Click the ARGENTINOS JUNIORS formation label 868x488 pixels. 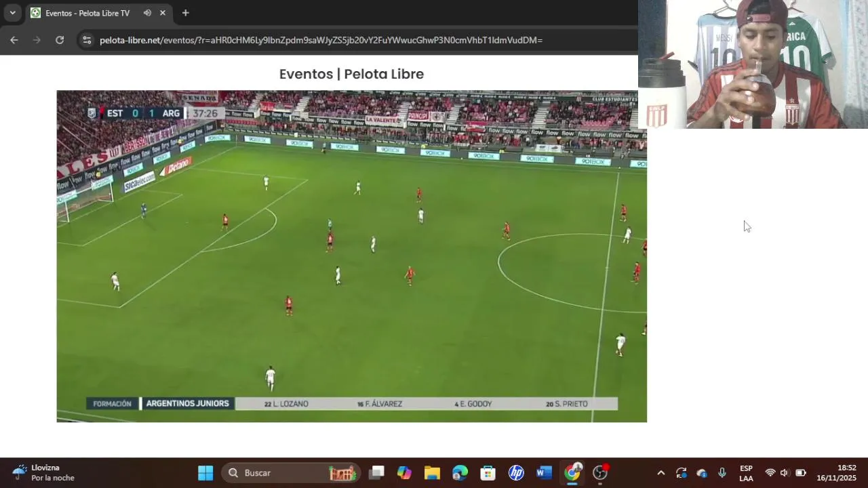point(187,403)
